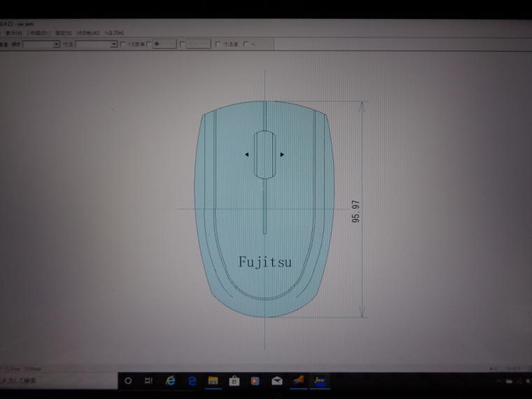This screenshot has height=399, width=532.
Task: Open the second dropdown in the control bar
Action: click(97, 44)
